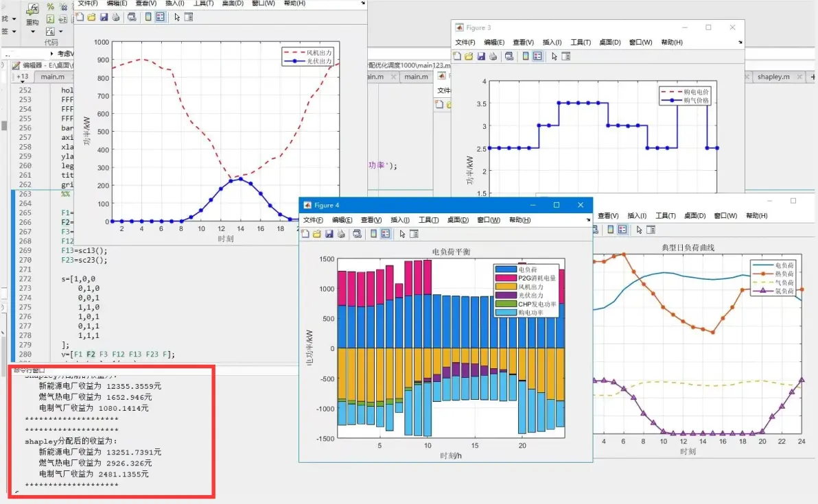Click the dock arrow in Figure 3 menu bar

pos(740,43)
